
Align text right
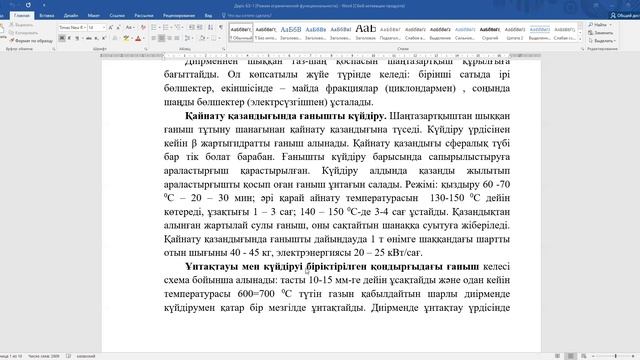tap(169, 38)
